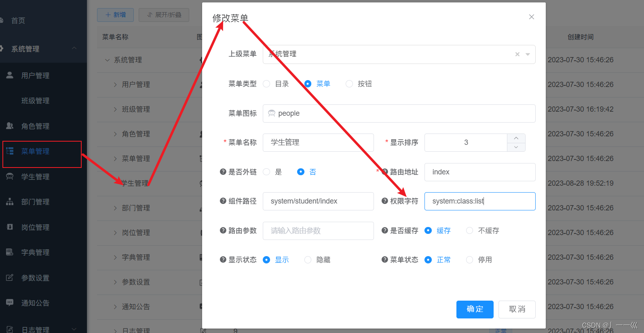The width and height of the screenshot is (644, 333).
Task: Click the 确定 button
Action: [x=475, y=310]
